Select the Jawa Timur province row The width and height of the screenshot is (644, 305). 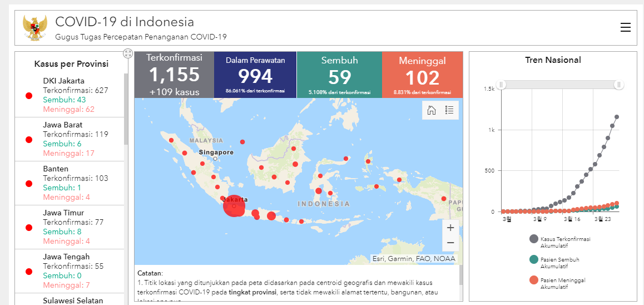coord(70,227)
